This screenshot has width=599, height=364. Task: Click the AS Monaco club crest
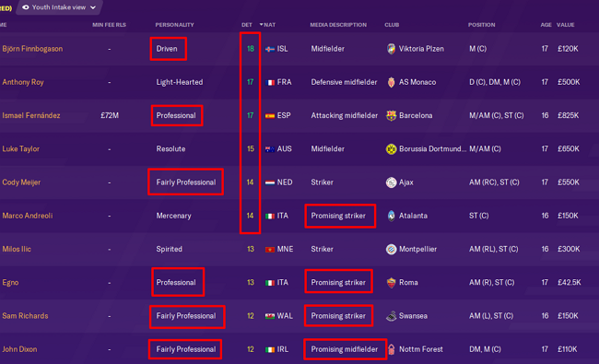[x=391, y=82]
